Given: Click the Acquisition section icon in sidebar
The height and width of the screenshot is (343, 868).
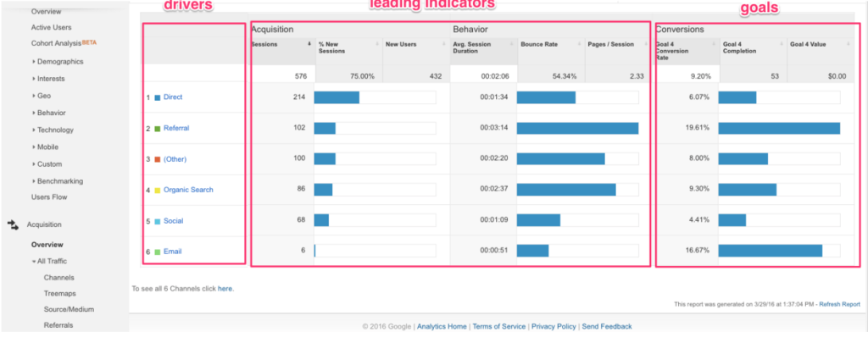Looking at the screenshot, I should tap(13, 224).
